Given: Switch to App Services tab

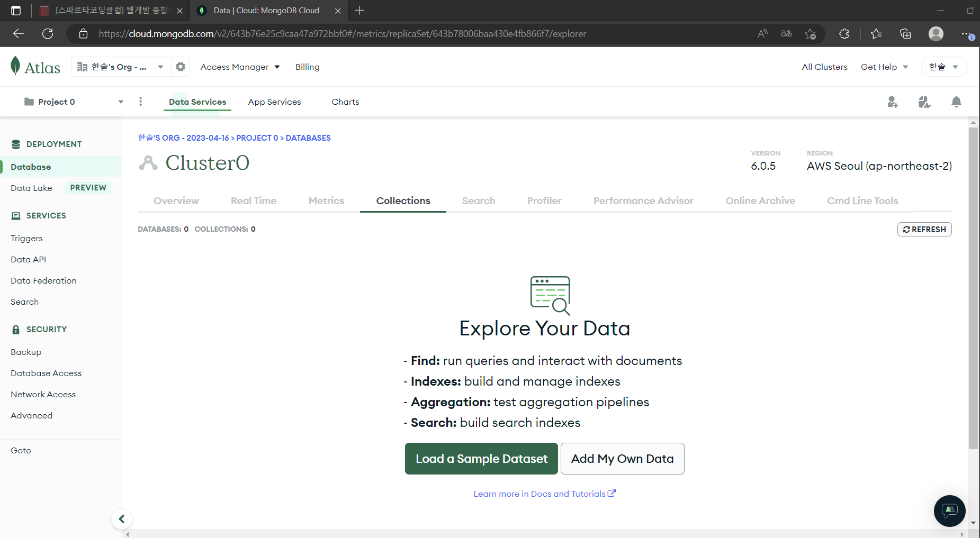Looking at the screenshot, I should tap(274, 102).
